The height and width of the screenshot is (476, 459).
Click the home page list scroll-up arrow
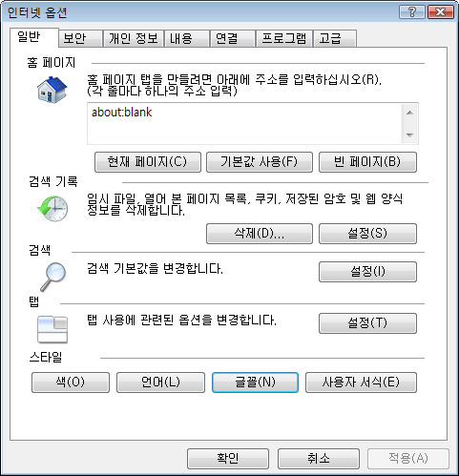(409, 113)
